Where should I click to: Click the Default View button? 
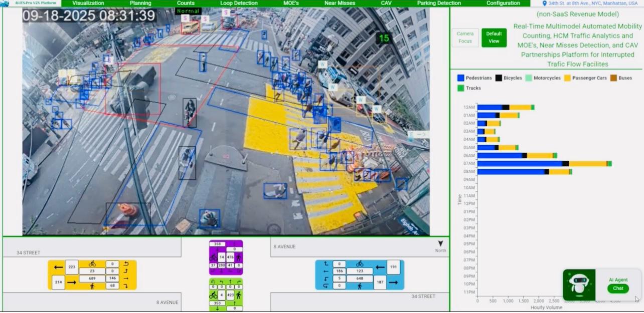[494, 37]
